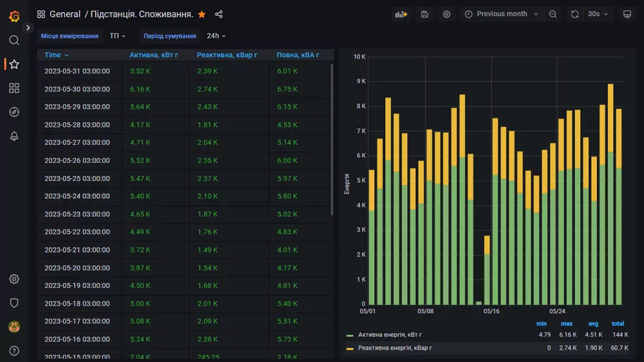The width and height of the screenshot is (644, 362).
Task: Click the 05/16 x-axis label
Action: pos(491,312)
